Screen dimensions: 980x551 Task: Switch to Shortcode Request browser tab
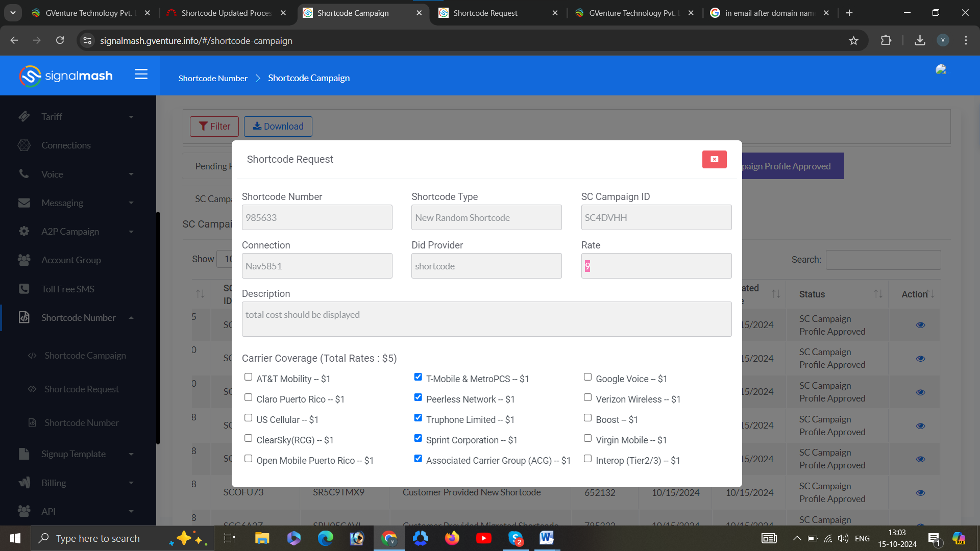click(x=485, y=13)
